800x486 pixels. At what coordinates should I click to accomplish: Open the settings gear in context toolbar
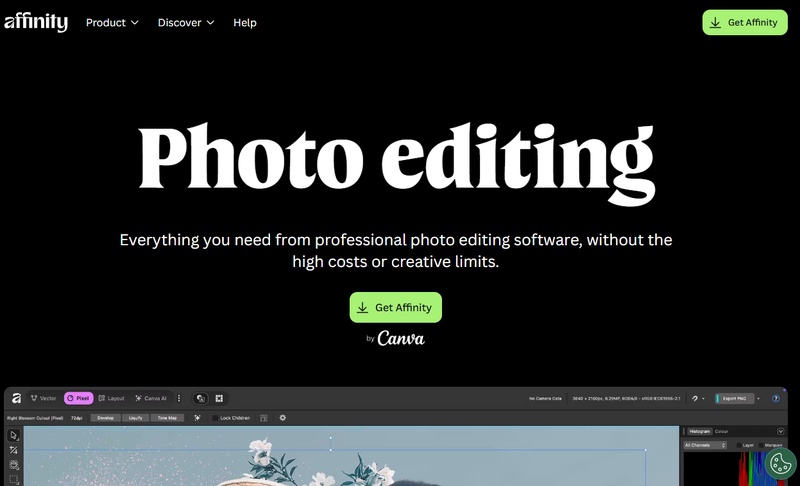pos(283,418)
